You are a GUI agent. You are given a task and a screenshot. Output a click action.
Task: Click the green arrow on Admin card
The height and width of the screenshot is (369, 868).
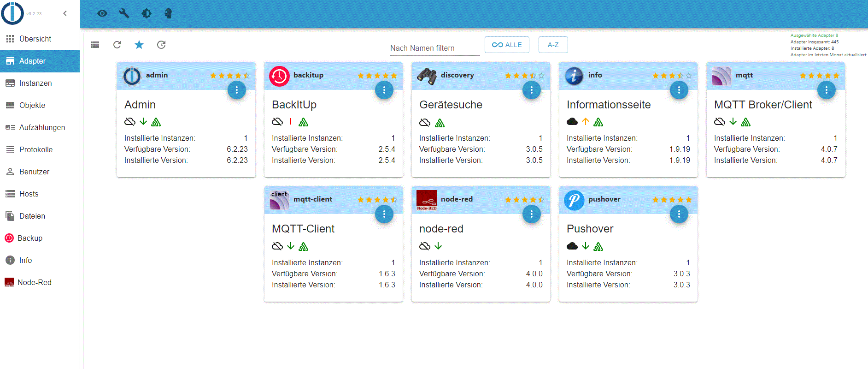pos(143,121)
